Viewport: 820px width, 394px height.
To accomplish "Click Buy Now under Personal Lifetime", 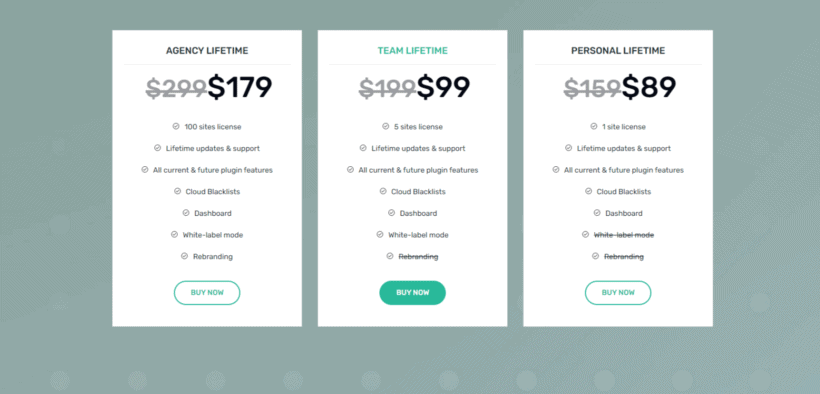I will tap(618, 293).
